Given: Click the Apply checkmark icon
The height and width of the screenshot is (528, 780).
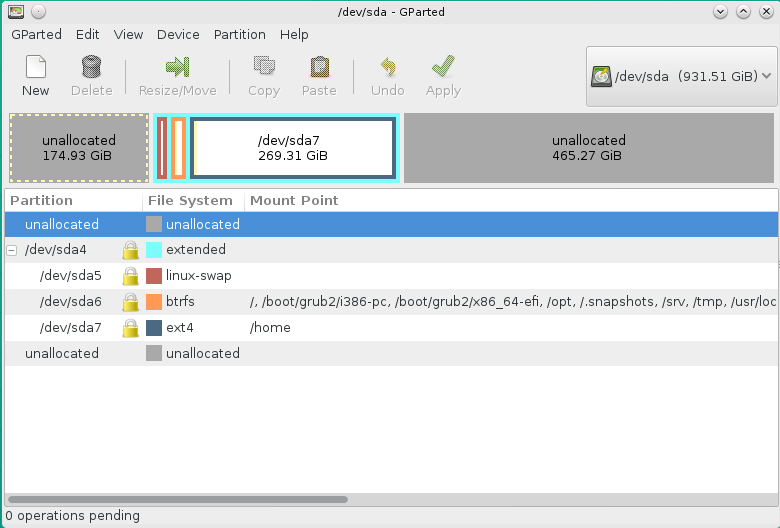Looking at the screenshot, I should pyautogui.click(x=443, y=66).
